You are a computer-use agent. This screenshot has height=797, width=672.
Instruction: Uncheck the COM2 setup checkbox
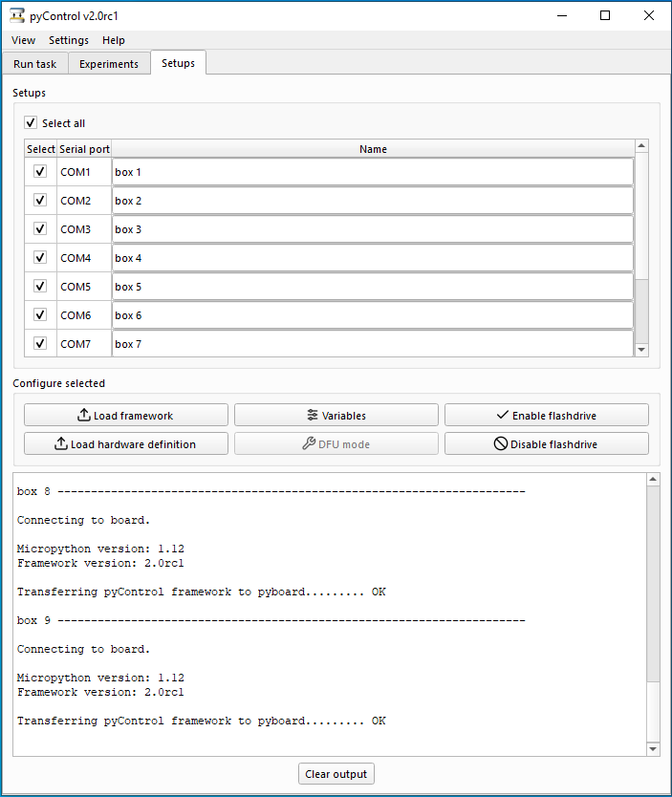click(39, 200)
